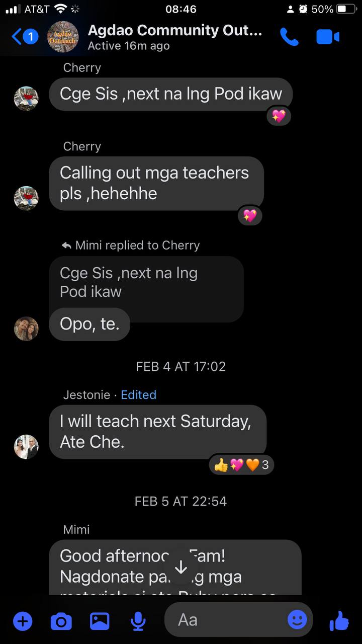362x644 pixels.
Task: Tap Mimi's profile picture beside 'Opo, te.'
Action: click(26, 329)
